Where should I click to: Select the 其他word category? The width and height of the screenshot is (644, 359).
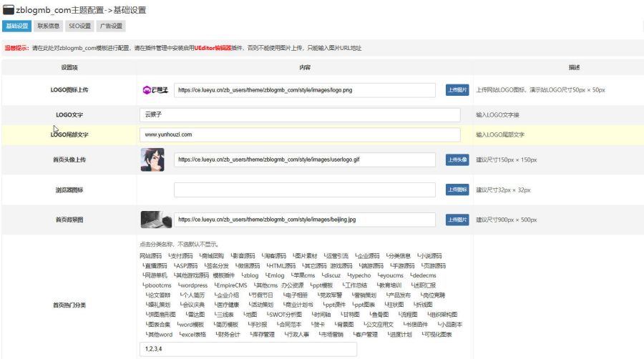click(x=160, y=335)
